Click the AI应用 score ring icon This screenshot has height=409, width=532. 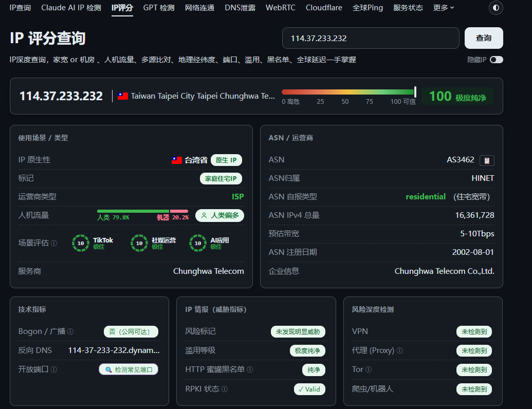pyautogui.click(x=198, y=243)
